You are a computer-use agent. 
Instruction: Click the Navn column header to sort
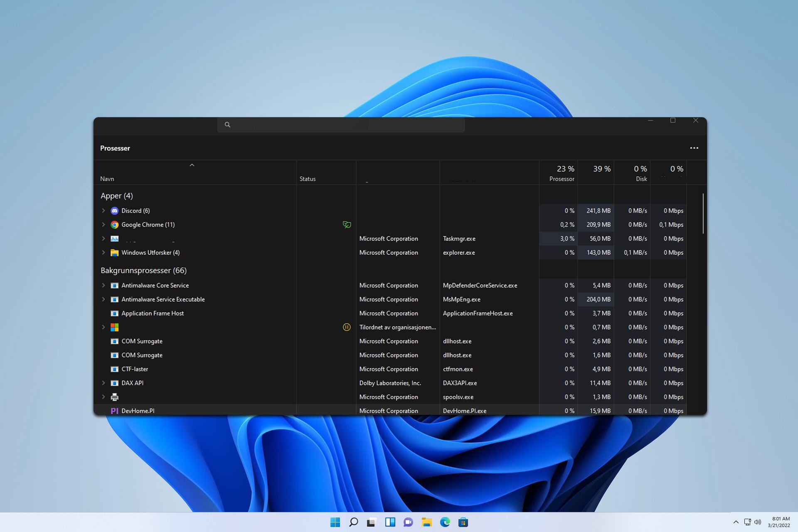(107, 178)
